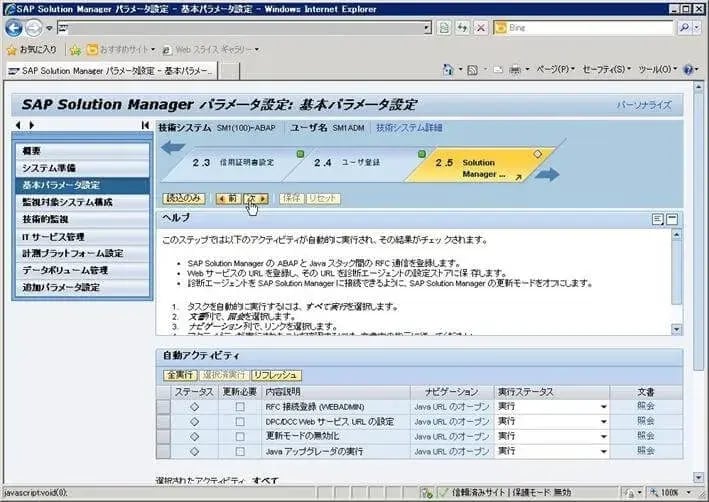Select row header of RFC 接続登録 row
Screen dimensions: 709x502
[163, 407]
